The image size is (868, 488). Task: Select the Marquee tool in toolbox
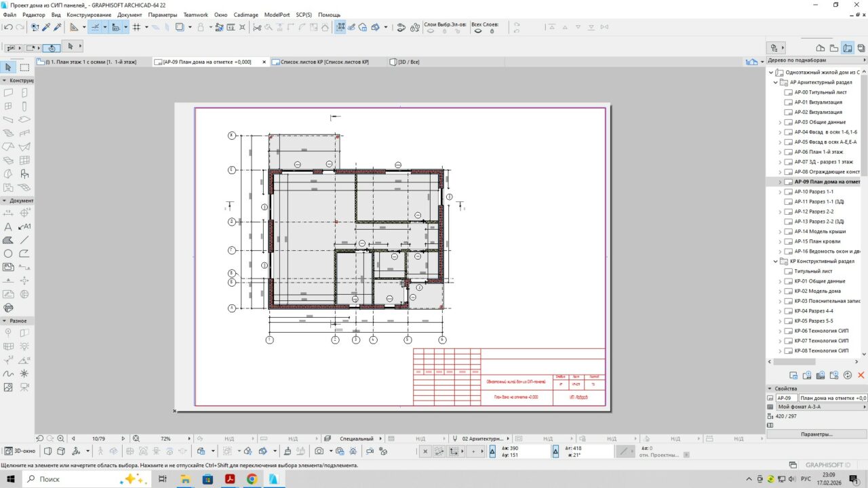pos(24,67)
